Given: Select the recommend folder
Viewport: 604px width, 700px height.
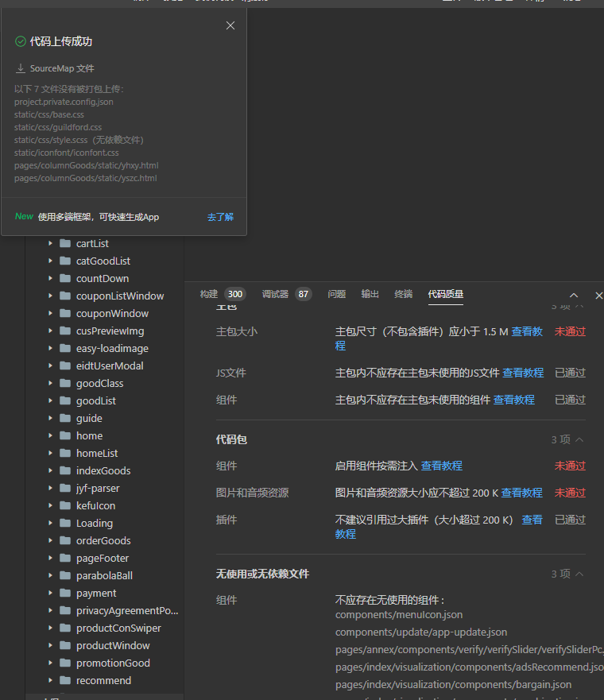Looking at the screenshot, I should [103, 680].
